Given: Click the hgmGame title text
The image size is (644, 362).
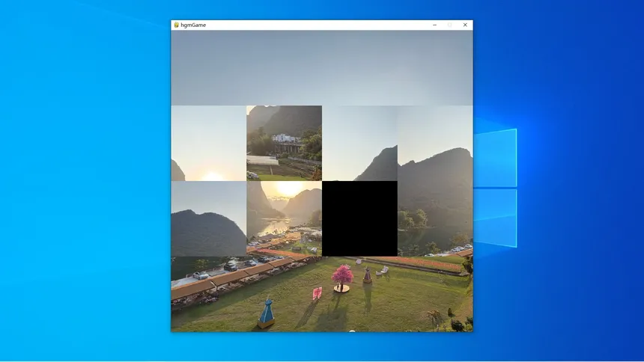Looking at the screenshot, I should (x=193, y=25).
